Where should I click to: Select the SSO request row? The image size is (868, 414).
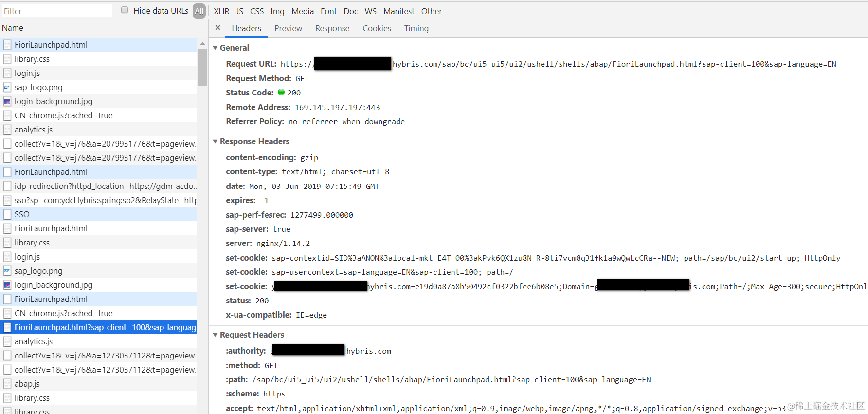pyautogui.click(x=99, y=214)
